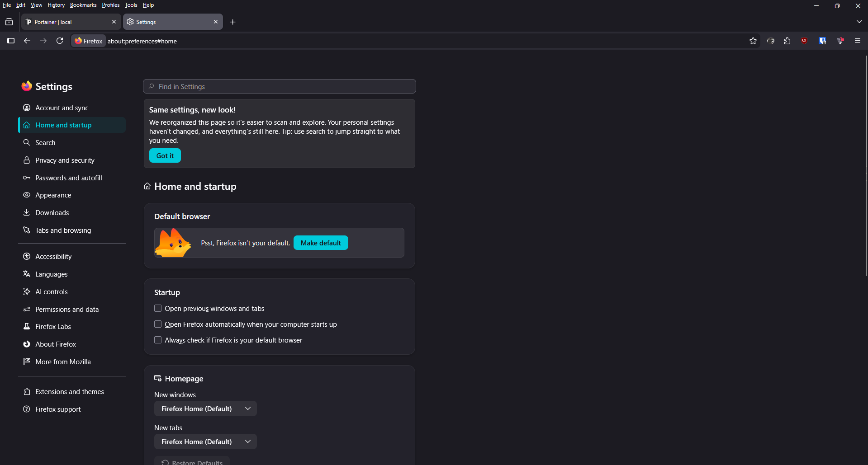Open Bitwarden shield extension icon
This screenshot has height=465, width=868.
click(x=822, y=41)
